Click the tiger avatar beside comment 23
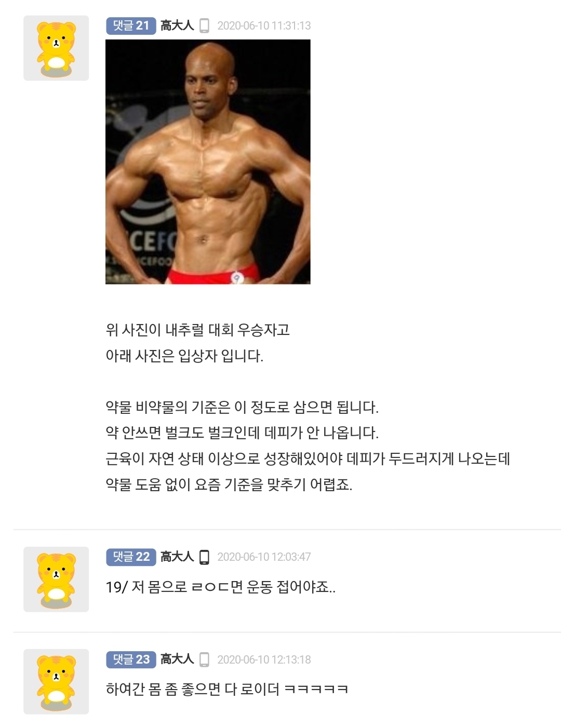The image size is (561, 728). pos(56,682)
